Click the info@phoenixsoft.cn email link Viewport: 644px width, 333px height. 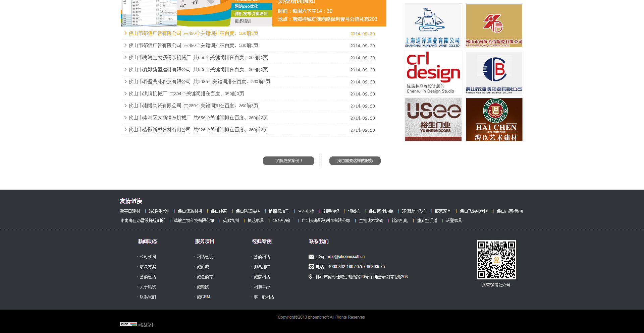[346, 257]
